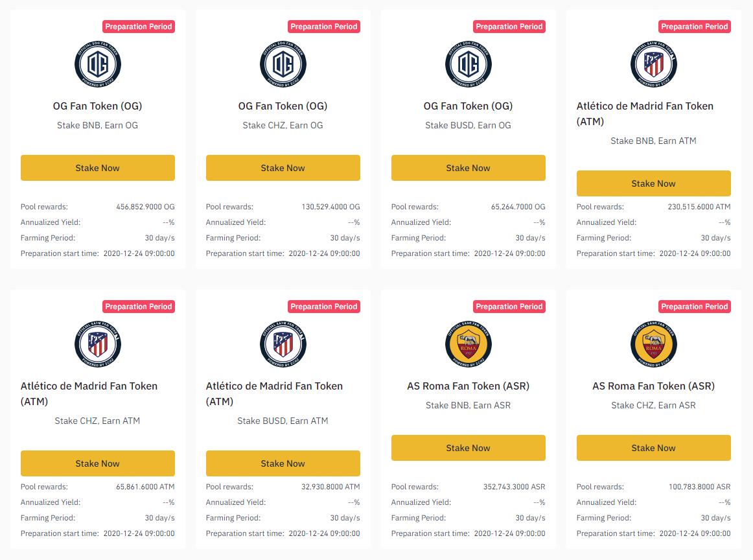Select the '65,264.7000 OG' pool rewards value

[x=518, y=207]
